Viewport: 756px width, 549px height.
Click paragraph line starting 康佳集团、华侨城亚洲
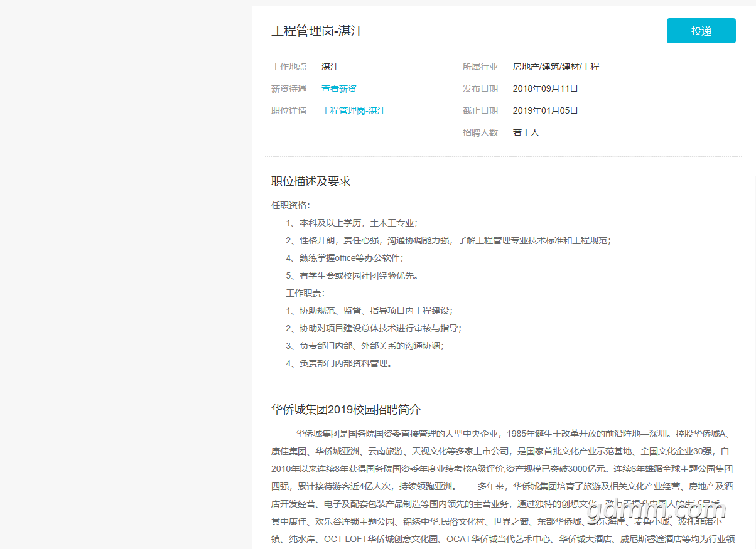coord(500,451)
